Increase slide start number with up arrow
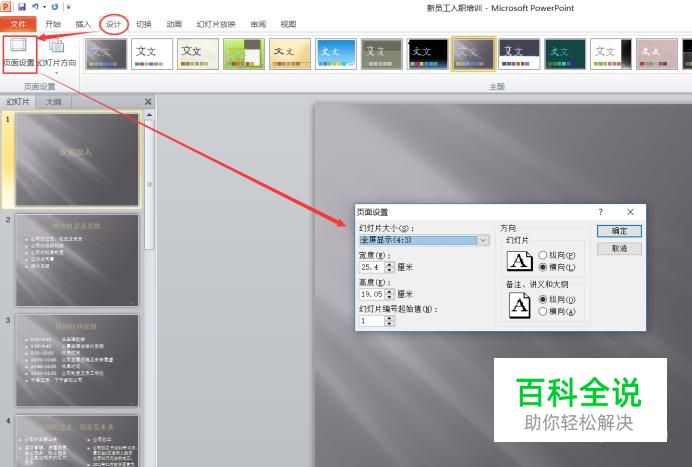Viewport: 692px width, 467px height. [389, 318]
